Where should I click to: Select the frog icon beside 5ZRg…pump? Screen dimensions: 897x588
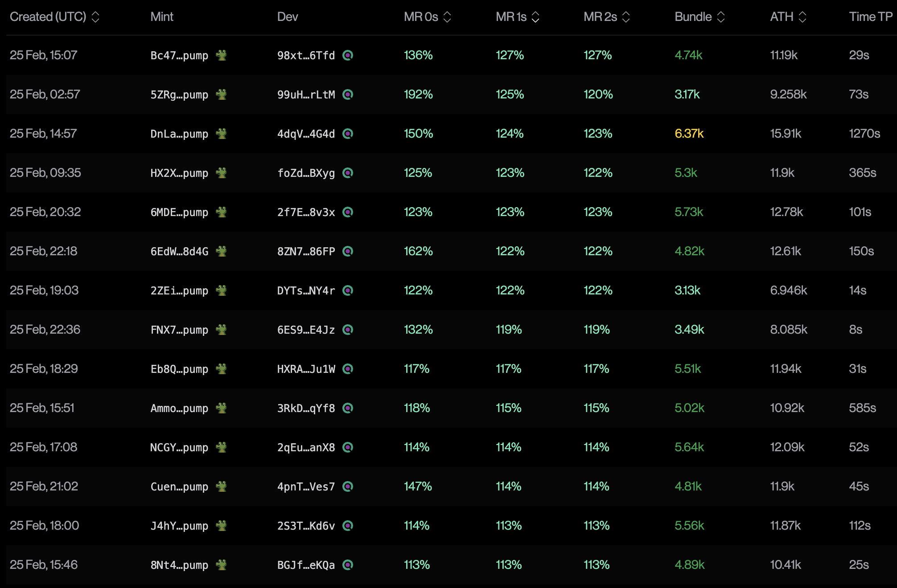[222, 94]
